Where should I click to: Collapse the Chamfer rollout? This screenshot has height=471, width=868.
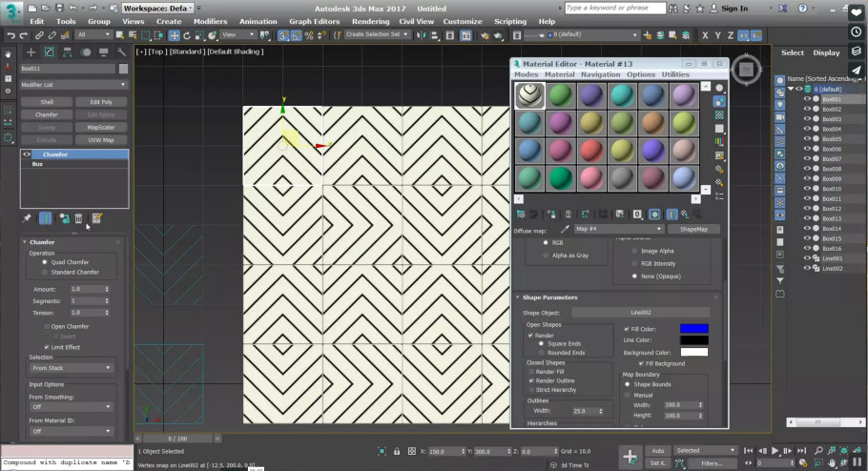click(x=25, y=242)
